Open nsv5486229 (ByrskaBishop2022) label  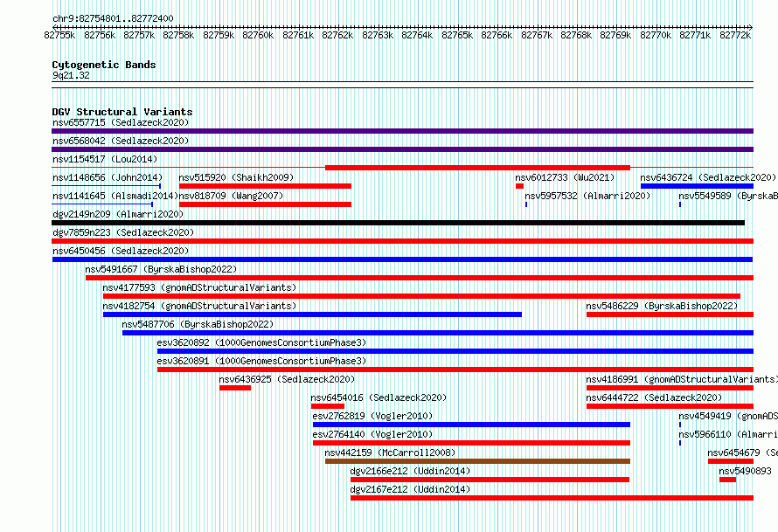662,306
